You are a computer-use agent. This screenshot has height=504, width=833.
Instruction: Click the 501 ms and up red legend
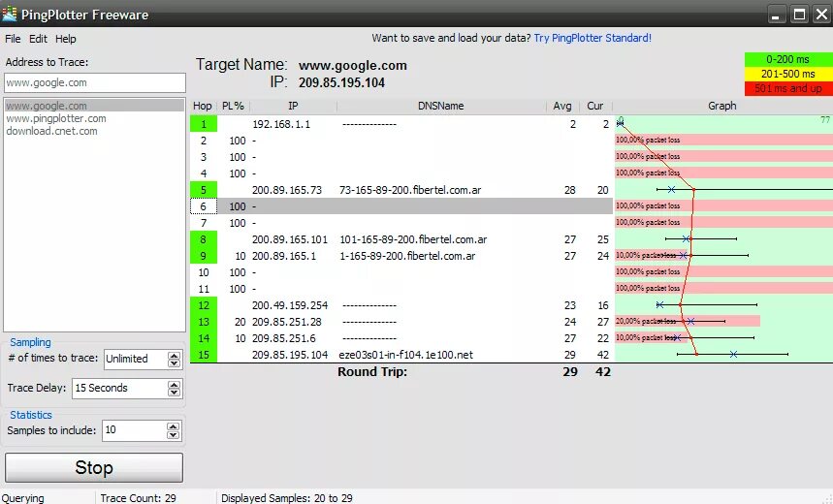(788, 89)
